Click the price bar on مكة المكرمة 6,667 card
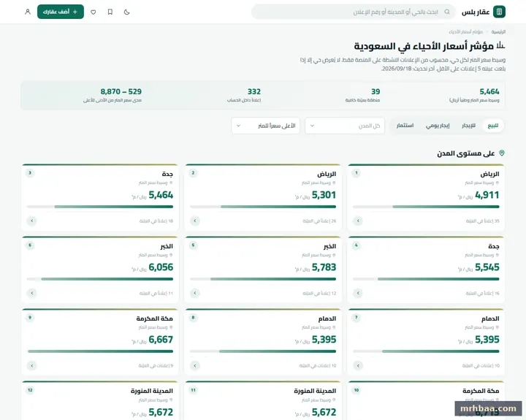 [100, 351]
